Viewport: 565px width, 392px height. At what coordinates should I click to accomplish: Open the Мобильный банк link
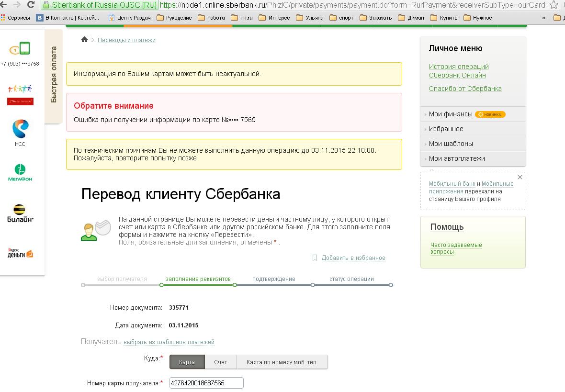click(452, 184)
